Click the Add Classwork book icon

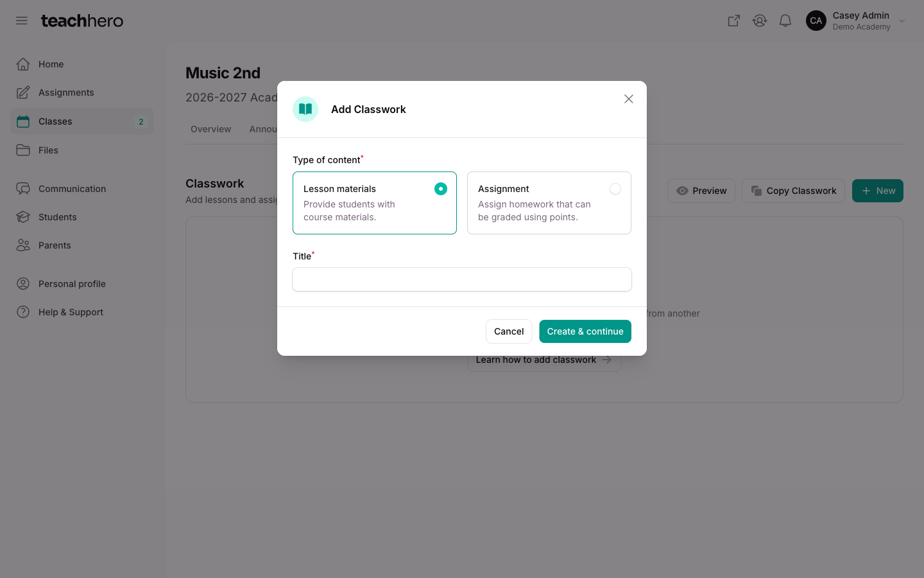[305, 109]
